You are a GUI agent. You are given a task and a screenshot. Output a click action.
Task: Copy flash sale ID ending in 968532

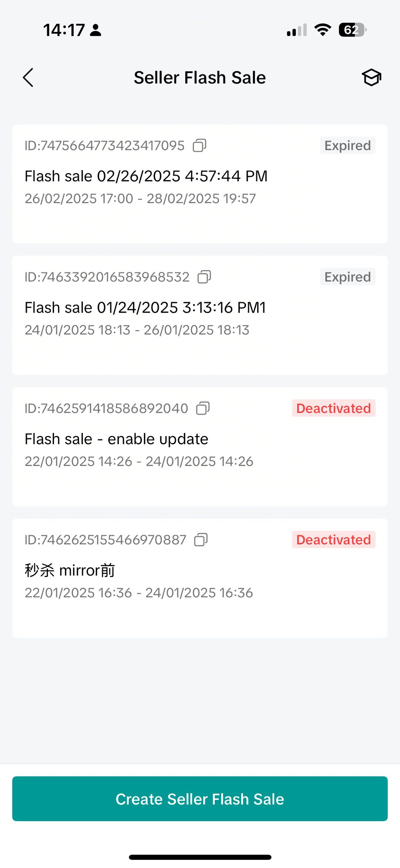coord(204,277)
